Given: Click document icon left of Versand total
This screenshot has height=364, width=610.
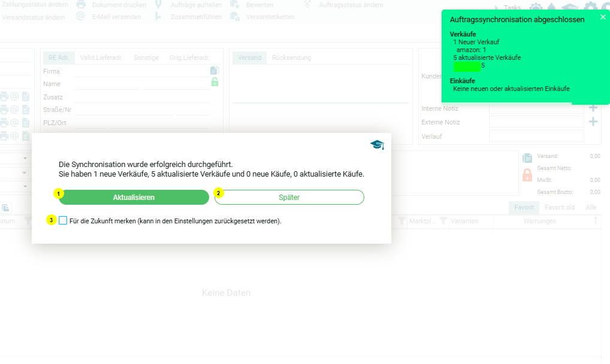Looking at the screenshot, I should coord(527,158).
